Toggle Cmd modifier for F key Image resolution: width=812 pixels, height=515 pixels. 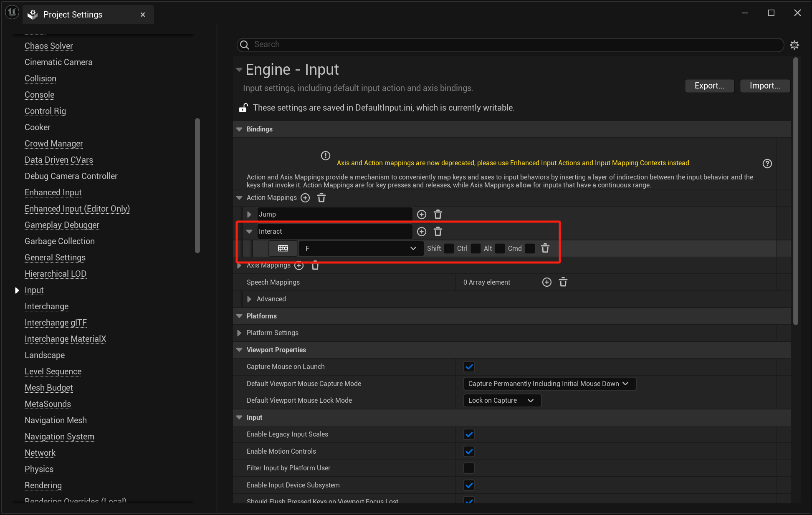tap(530, 249)
